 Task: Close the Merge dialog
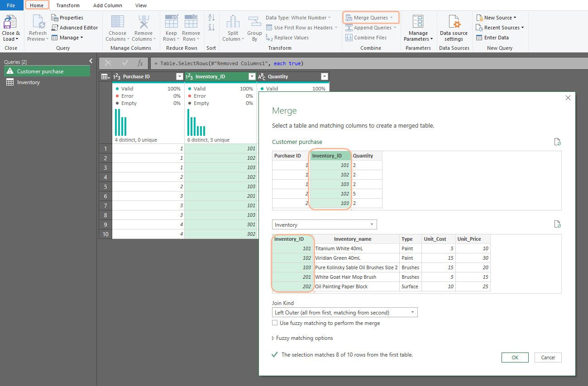click(568, 98)
